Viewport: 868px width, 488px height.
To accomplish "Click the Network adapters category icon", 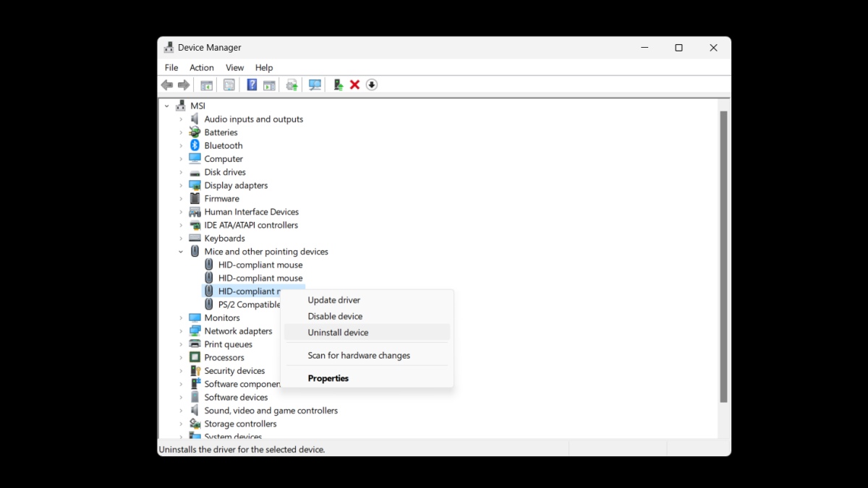I will point(195,331).
